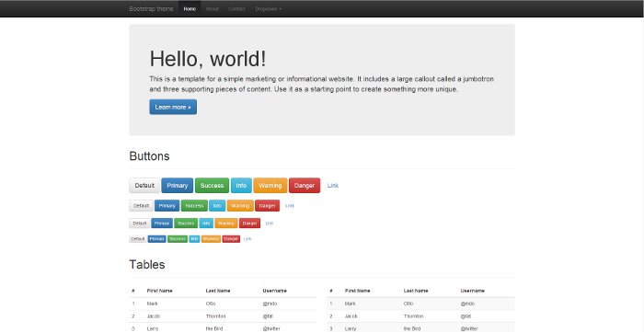This screenshot has width=644, height=332.
Task: Click the small Warning button
Action: coord(226,223)
